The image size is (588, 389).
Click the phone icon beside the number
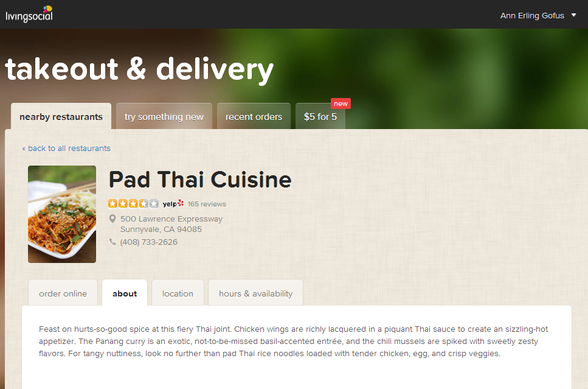click(x=112, y=242)
